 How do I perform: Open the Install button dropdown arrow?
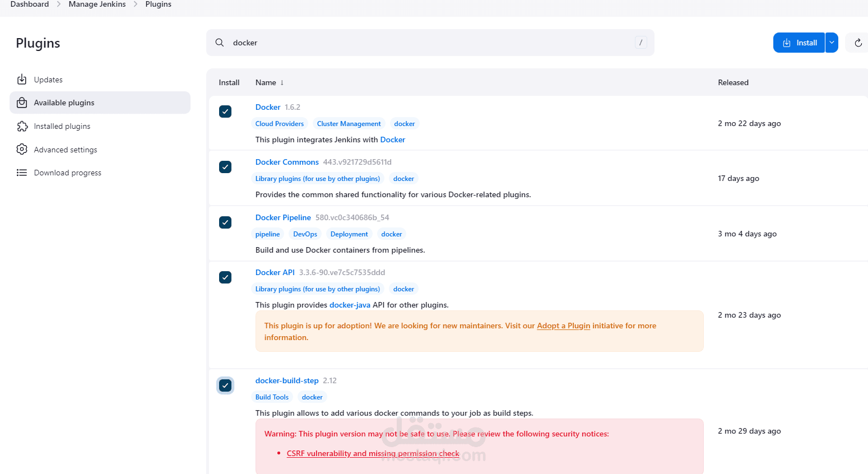(832, 43)
